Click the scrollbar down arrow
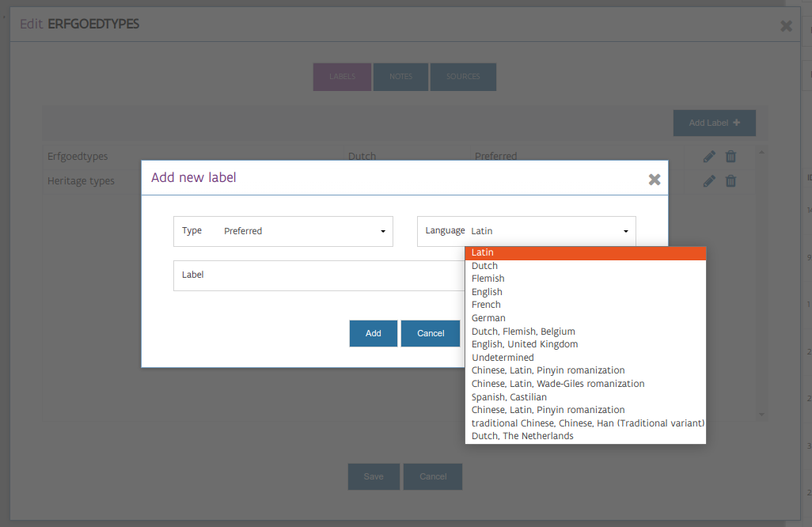 click(x=761, y=413)
